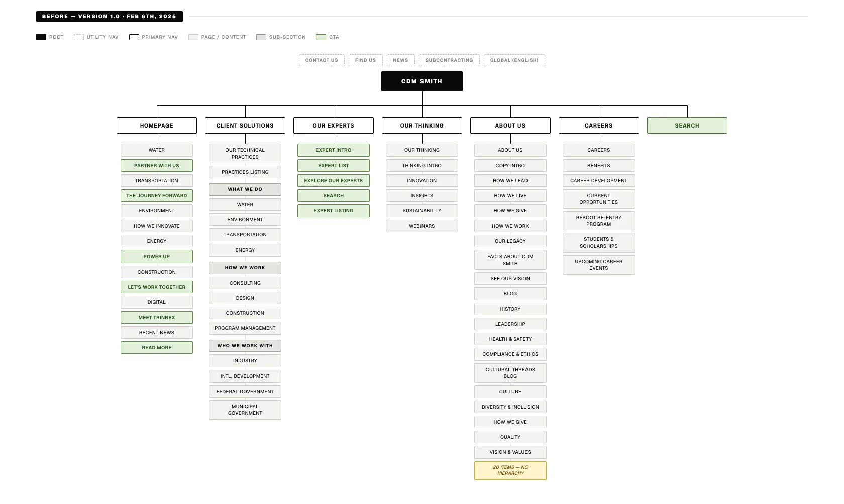The width and height of the screenshot is (844, 504).
Task: Select the Homepage primary nav box
Action: click(x=157, y=125)
